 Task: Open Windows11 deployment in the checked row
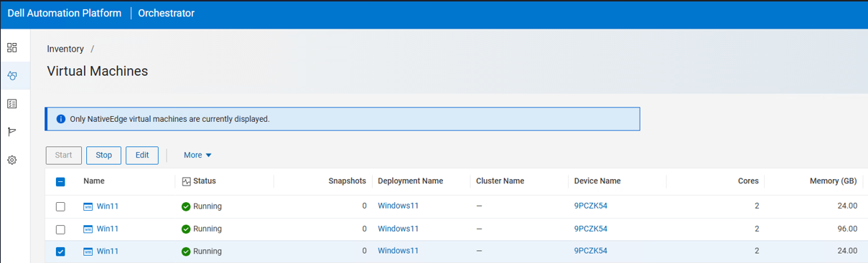(398, 252)
